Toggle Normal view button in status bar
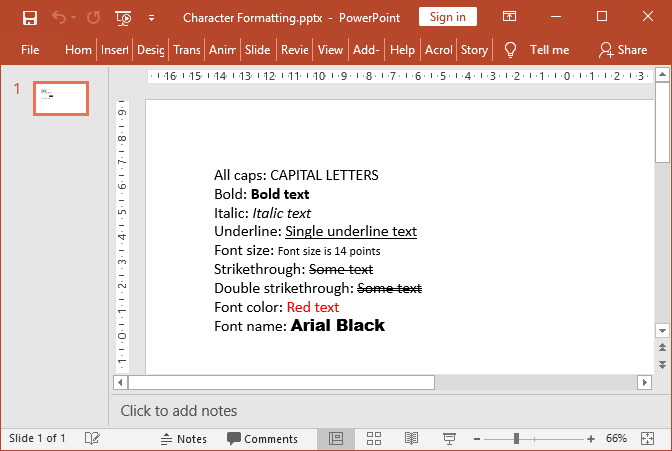 336,439
